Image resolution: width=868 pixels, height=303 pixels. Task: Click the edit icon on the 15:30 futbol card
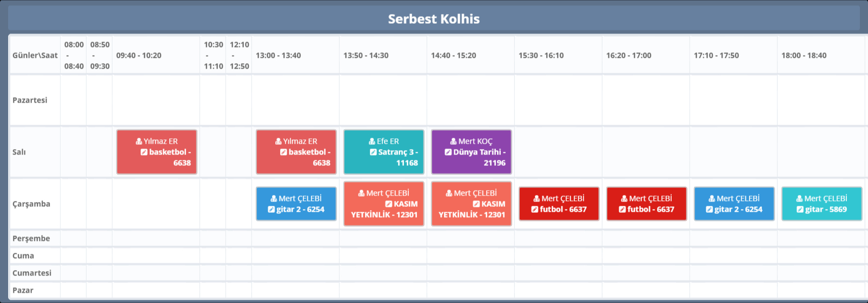tap(534, 210)
